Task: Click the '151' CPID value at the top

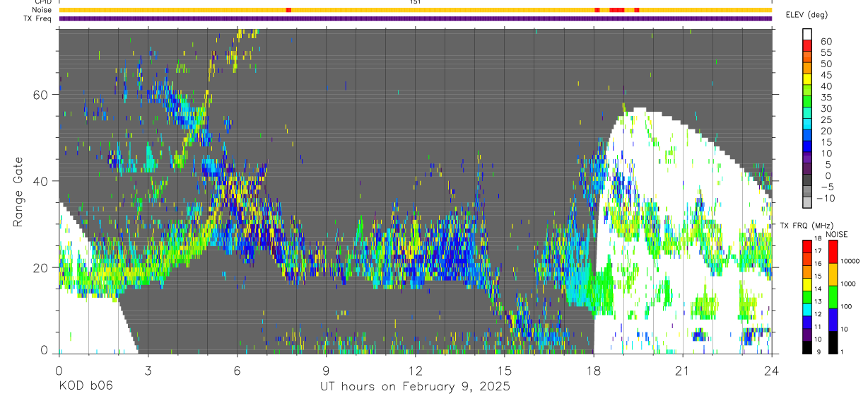Action: coord(415,2)
